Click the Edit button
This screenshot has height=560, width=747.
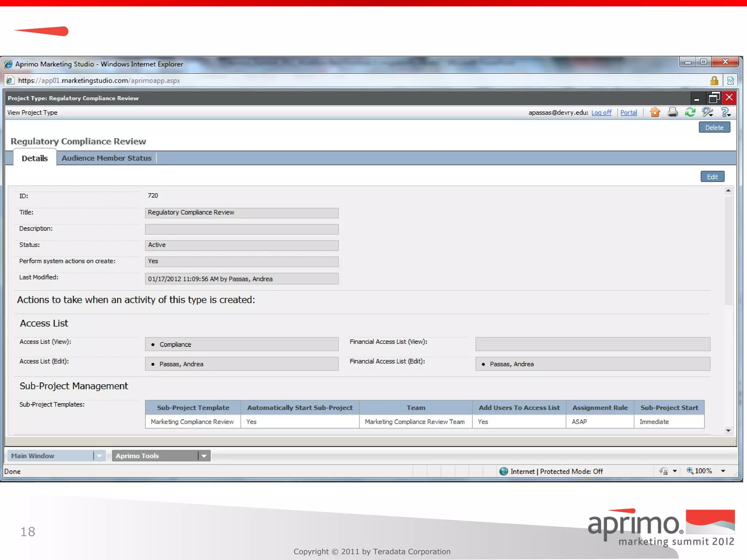point(712,177)
